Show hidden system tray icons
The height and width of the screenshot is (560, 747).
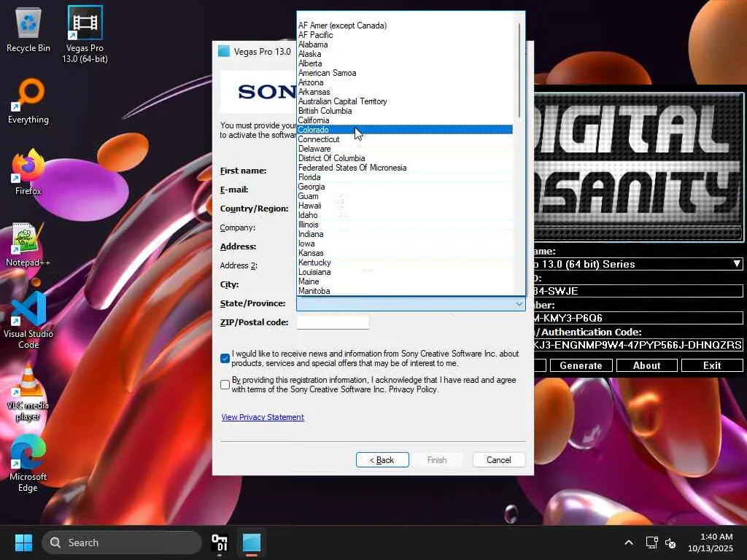point(629,542)
